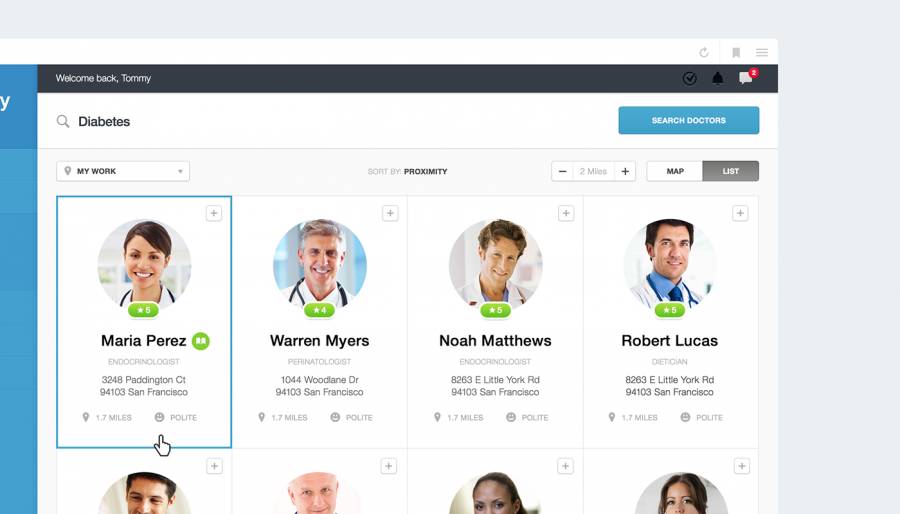Open the browser hamburger menu icon
The image size is (900, 514).
[762, 53]
